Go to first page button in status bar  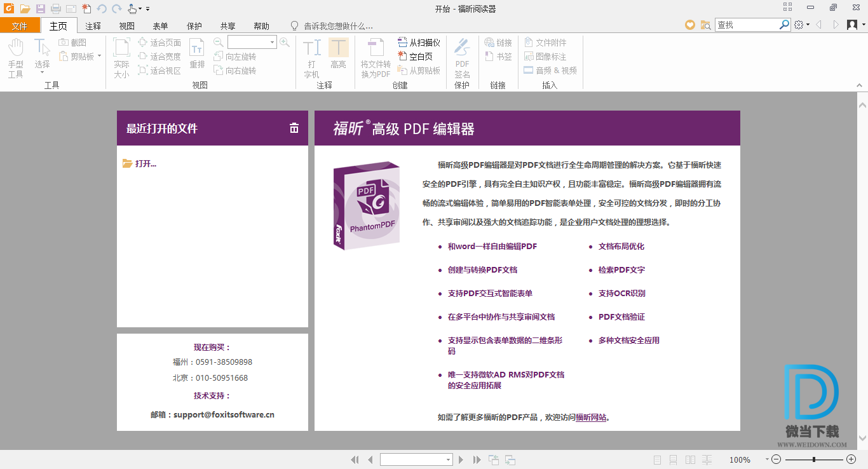coord(355,459)
